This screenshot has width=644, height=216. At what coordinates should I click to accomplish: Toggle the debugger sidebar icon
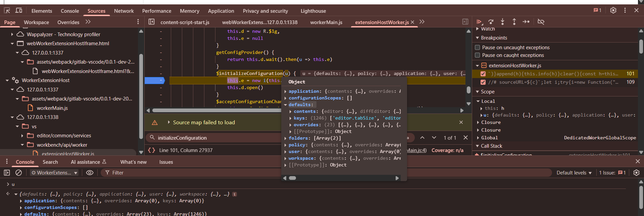point(465,22)
